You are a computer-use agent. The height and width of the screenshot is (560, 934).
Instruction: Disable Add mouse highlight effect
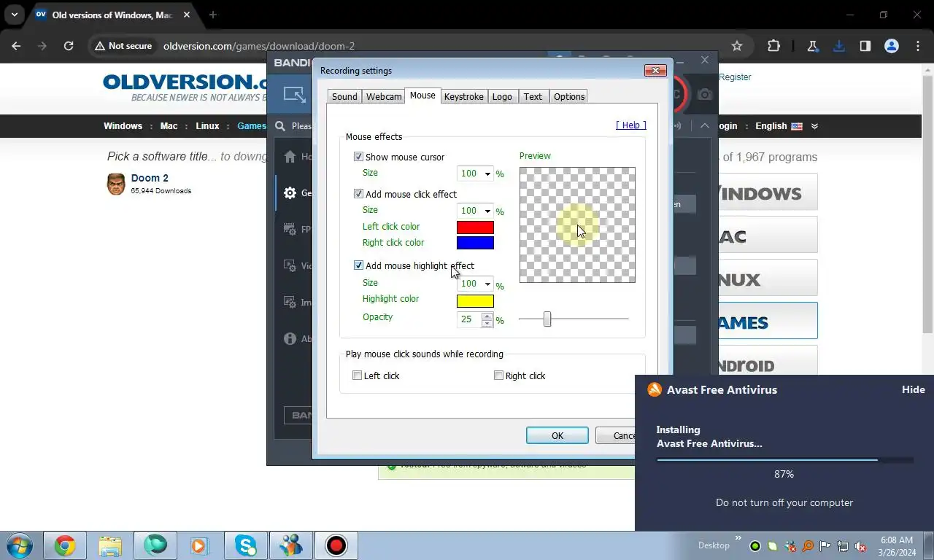pos(358,265)
